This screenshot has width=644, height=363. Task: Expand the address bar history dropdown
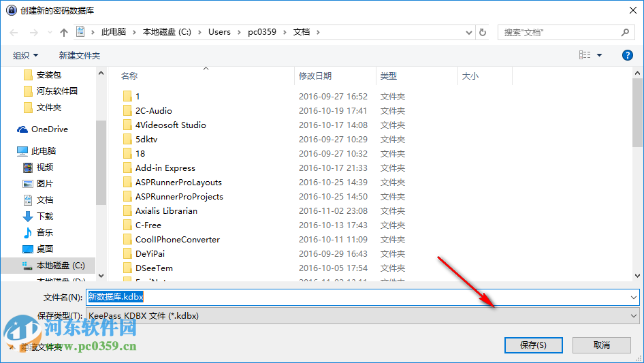[468, 33]
